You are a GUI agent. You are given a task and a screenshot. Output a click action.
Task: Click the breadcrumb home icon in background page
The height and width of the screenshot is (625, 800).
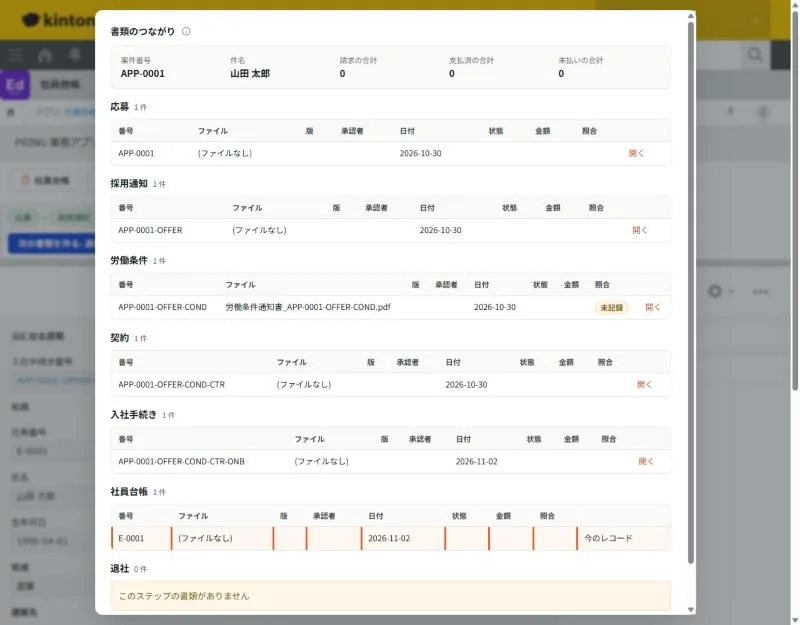coord(11,112)
